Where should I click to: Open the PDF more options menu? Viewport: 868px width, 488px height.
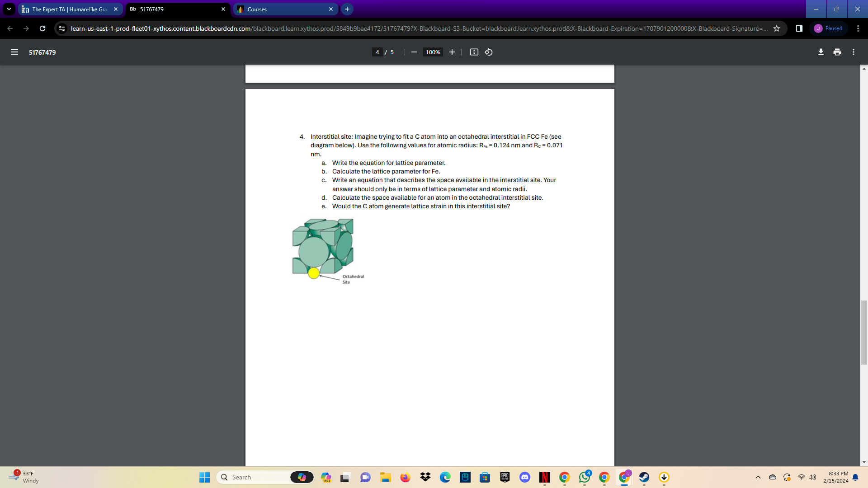(854, 52)
